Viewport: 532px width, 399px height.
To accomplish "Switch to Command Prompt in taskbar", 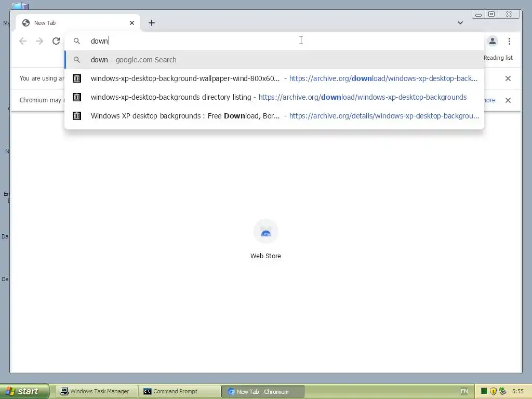I will (179, 392).
